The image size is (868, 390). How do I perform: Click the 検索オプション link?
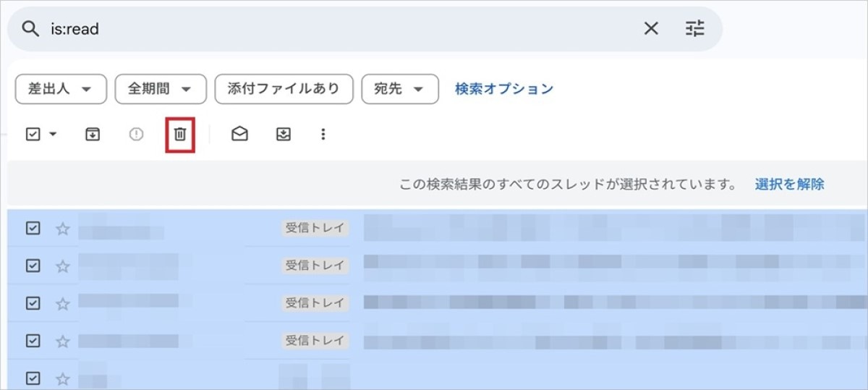(x=503, y=89)
